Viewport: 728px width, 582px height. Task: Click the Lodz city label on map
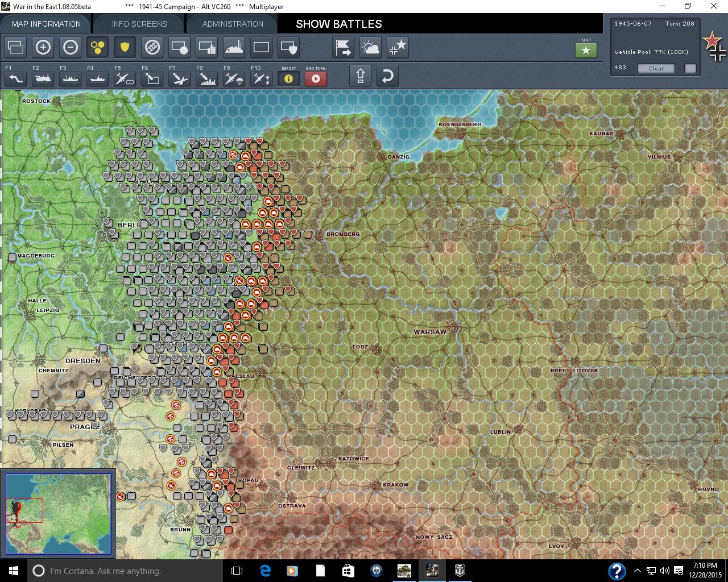[x=360, y=347]
